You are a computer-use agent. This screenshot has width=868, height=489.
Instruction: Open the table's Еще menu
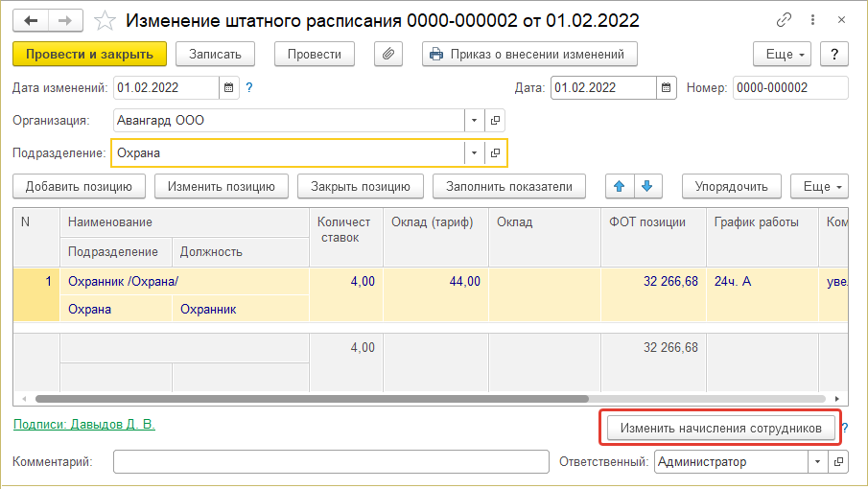pyautogui.click(x=823, y=186)
